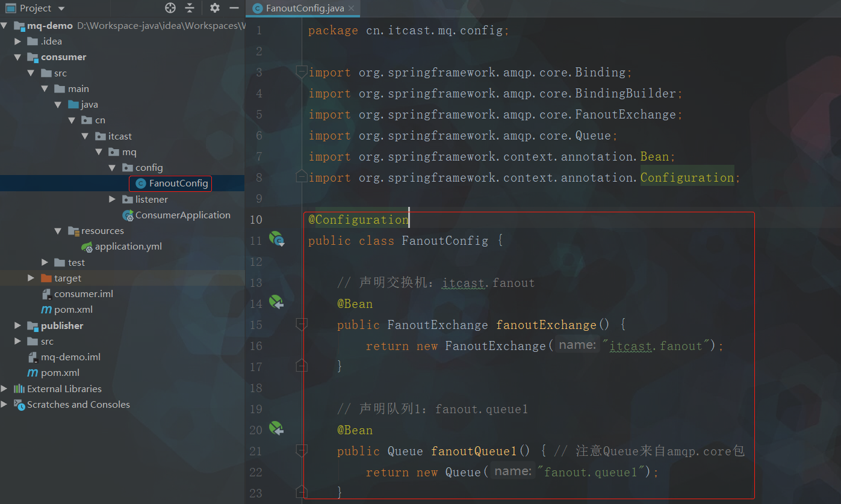Screen dimensions: 841x504
Task: Open the Project view dropdown
Action: (x=61, y=8)
